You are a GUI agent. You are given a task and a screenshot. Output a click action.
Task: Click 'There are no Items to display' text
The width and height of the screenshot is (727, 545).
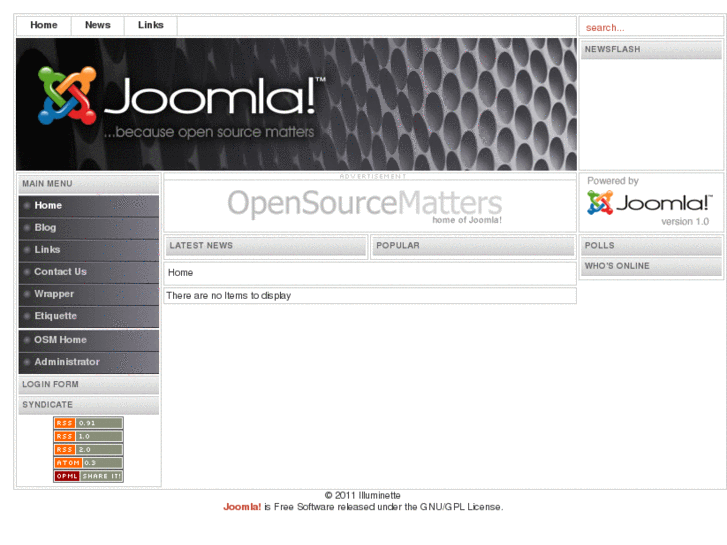click(229, 296)
